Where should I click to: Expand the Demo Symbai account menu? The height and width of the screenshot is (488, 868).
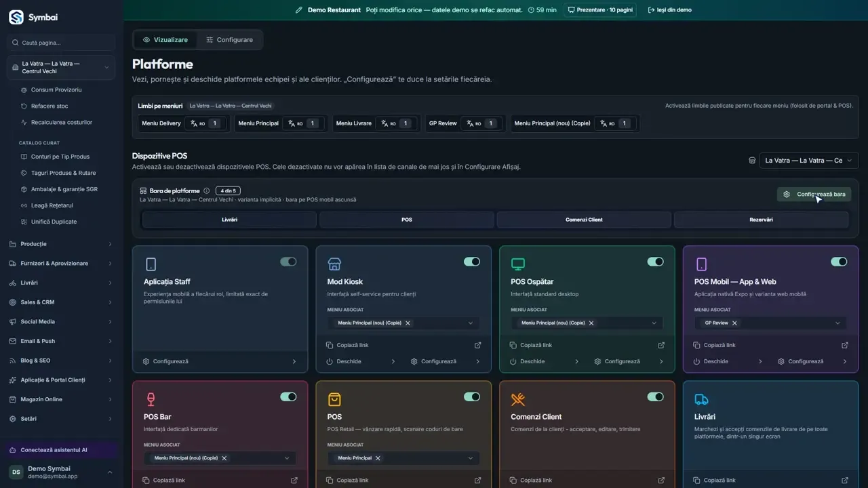61,472
